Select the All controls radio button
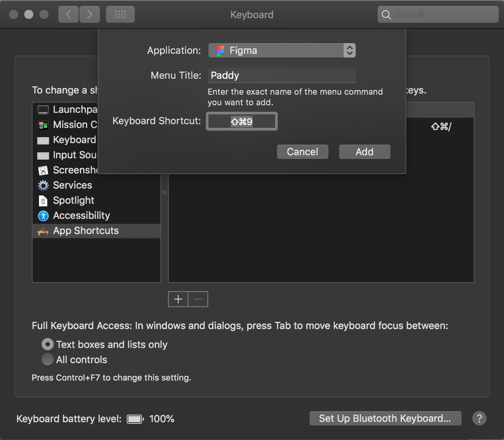Screen dimensions: 504x440 pos(48,360)
